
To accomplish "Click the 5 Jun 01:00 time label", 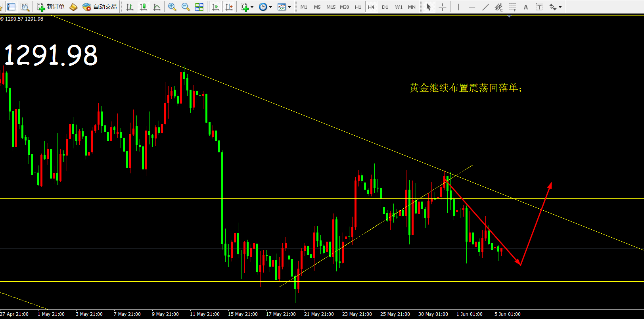I will (x=508, y=314).
